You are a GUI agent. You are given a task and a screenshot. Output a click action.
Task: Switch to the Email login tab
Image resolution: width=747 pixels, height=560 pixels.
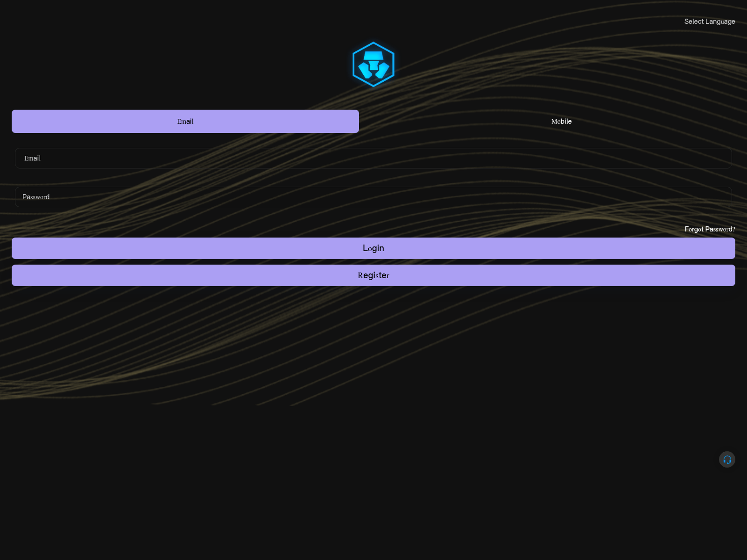click(185, 121)
